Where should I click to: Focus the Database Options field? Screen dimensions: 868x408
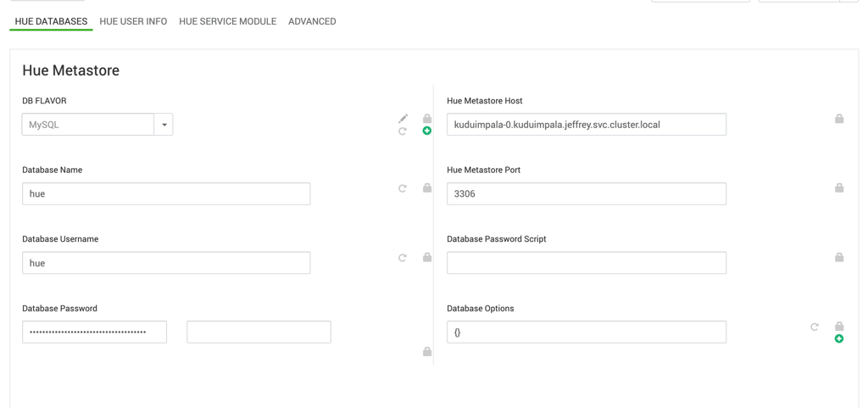point(587,333)
